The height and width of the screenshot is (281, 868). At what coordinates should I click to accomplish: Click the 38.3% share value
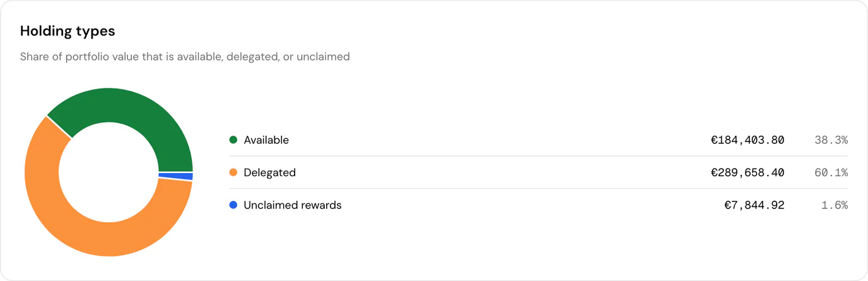coord(831,140)
